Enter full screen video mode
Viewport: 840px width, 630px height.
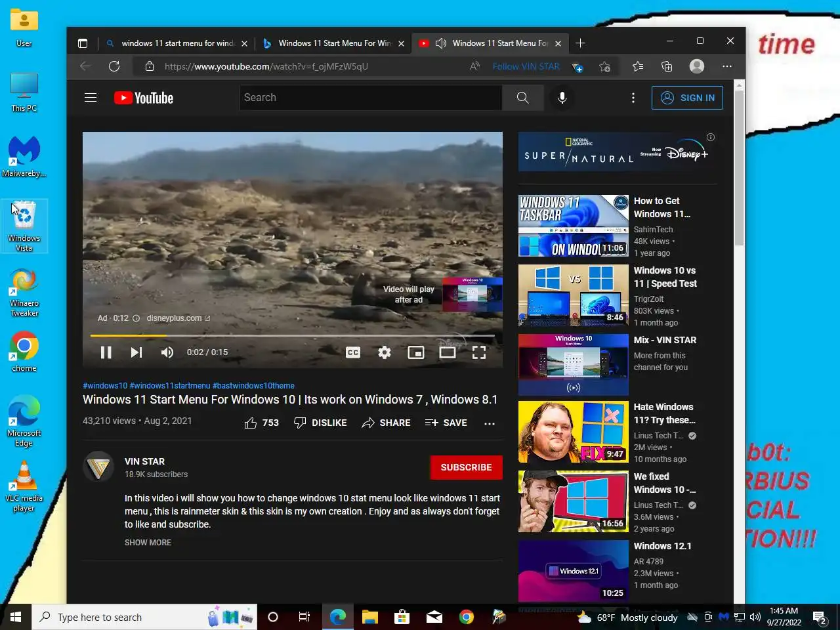479,352
